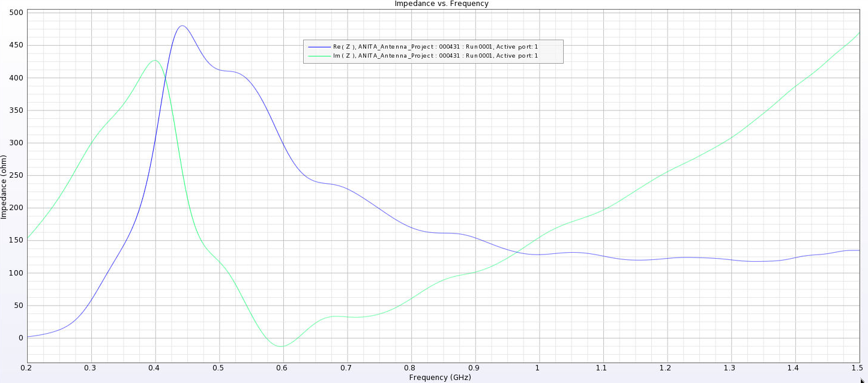868x383 pixels.
Task: Click the y-axis tick label 100
Action: (x=17, y=273)
